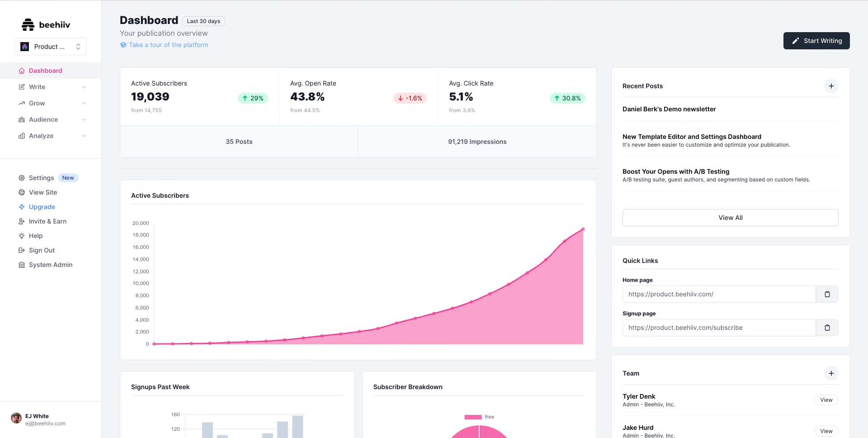Copy the Home page URL
This screenshot has height=438, width=868.
tap(827, 294)
